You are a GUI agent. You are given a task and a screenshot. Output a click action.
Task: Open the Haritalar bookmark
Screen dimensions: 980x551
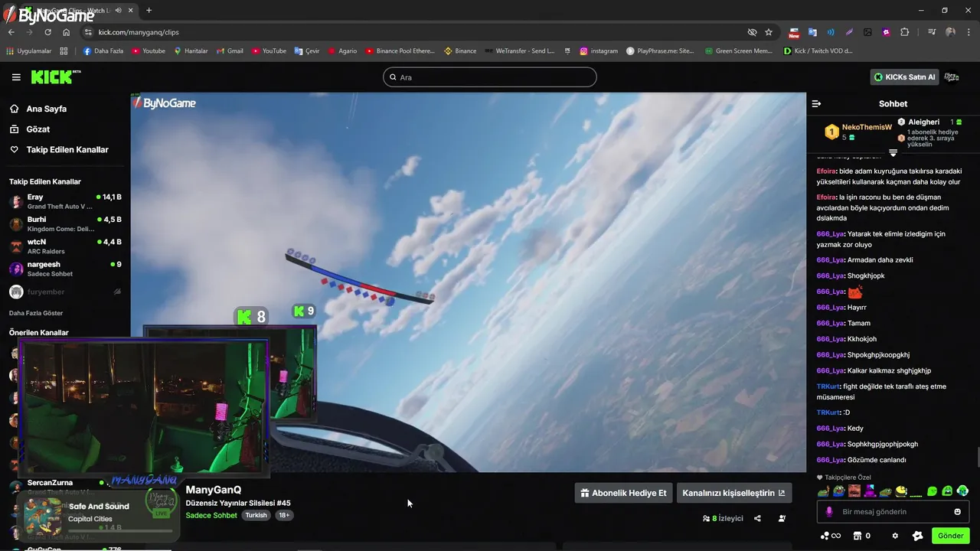coord(191,51)
